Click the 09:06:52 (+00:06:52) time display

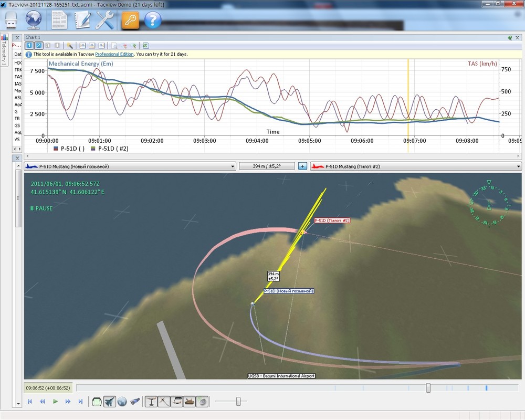point(48,388)
